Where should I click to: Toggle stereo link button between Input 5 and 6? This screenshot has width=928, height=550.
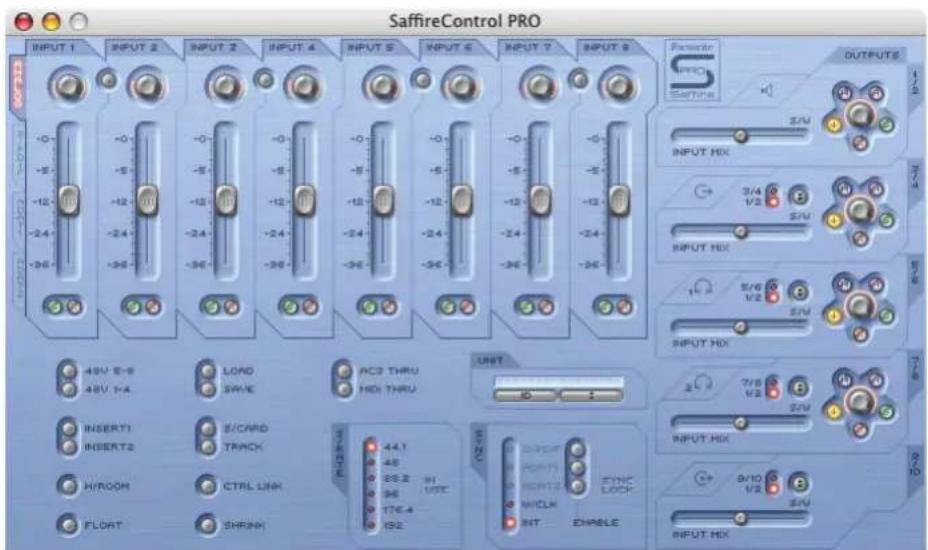coord(421,79)
